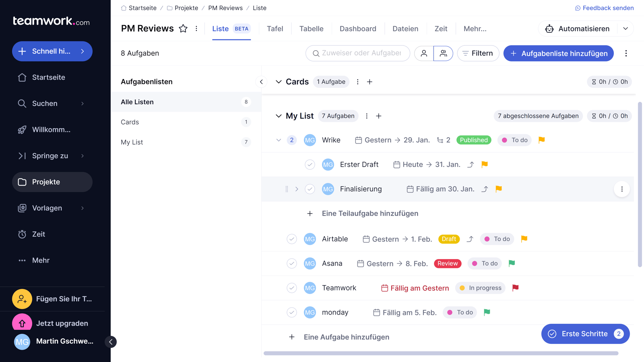Click the red flag on the Teamwork task
Image resolution: width=644 pixels, height=362 pixels.
[515, 288]
